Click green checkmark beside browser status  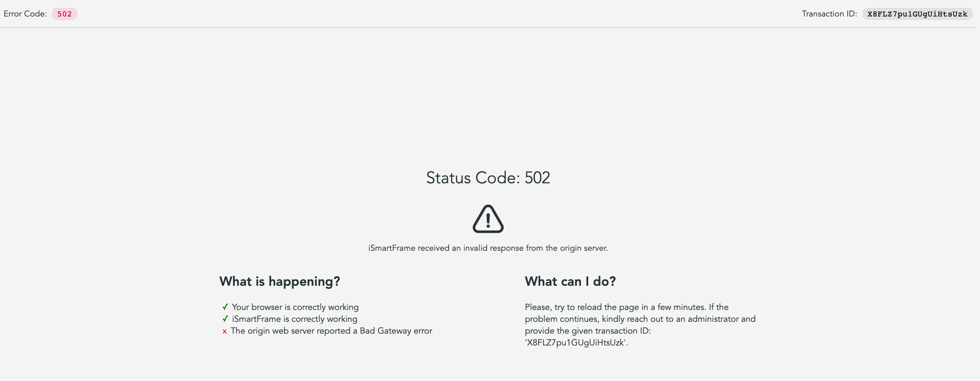click(225, 307)
